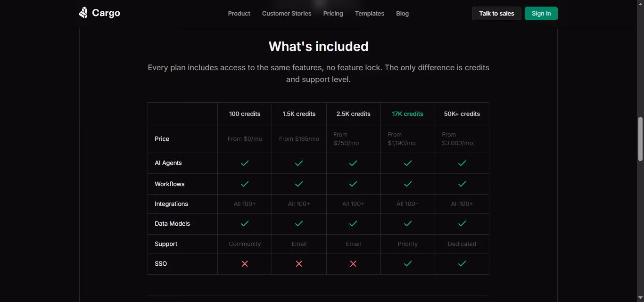This screenshot has width=644, height=302.
Task: Click SSO red cross for 2.5K credits
Action: (353, 264)
